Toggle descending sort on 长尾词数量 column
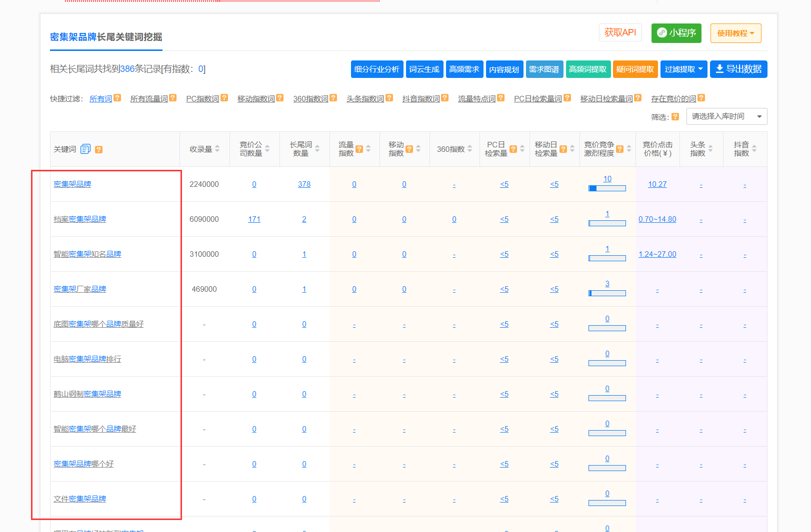 [x=317, y=151]
